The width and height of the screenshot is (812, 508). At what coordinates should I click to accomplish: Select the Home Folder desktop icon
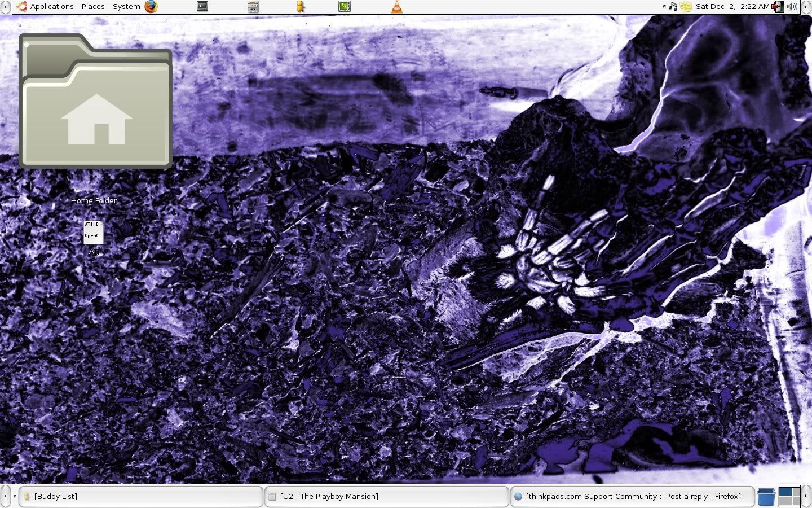(x=95, y=102)
